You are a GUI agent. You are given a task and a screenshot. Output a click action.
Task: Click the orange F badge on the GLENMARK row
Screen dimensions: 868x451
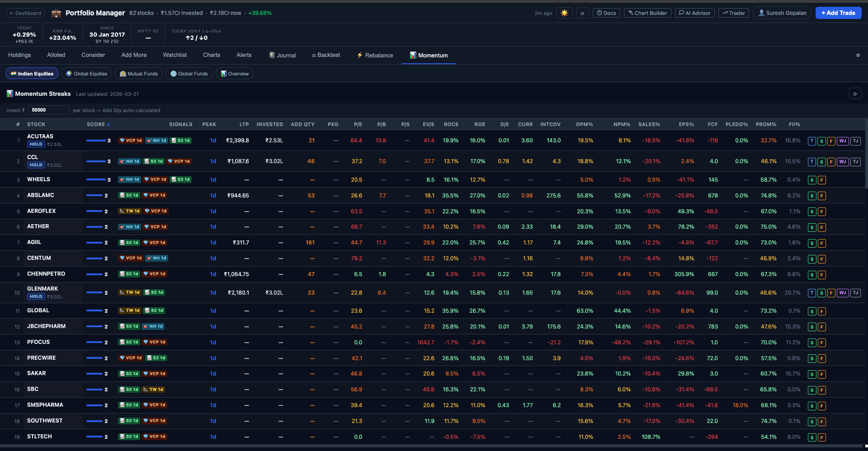click(x=831, y=293)
